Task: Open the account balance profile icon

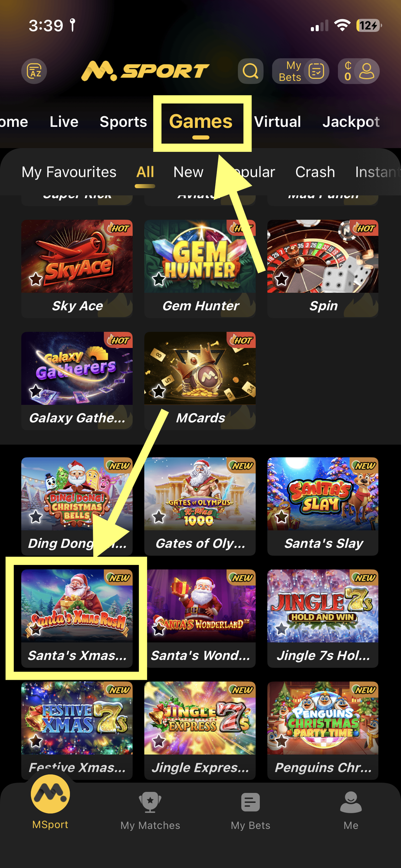Action: [359, 71]
